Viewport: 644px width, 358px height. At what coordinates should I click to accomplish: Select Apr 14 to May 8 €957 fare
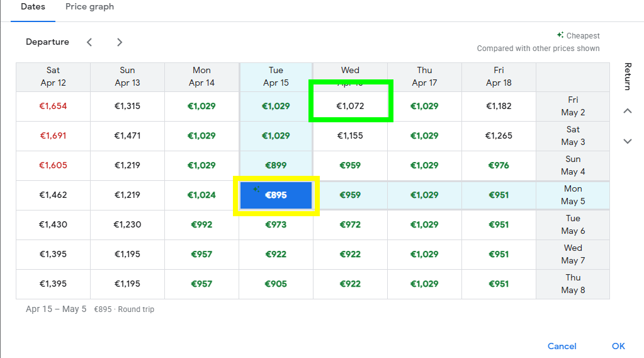tap(201, 284)
